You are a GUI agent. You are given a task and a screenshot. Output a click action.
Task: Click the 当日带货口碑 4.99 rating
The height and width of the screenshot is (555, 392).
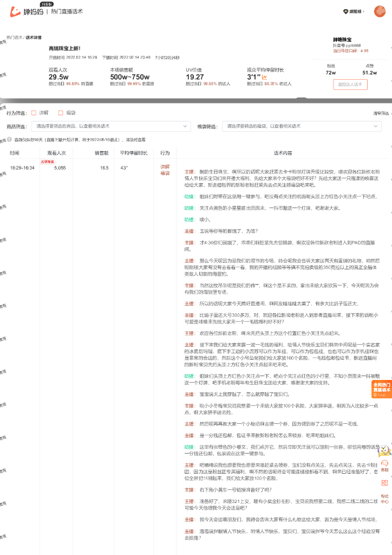coord(351,50)
